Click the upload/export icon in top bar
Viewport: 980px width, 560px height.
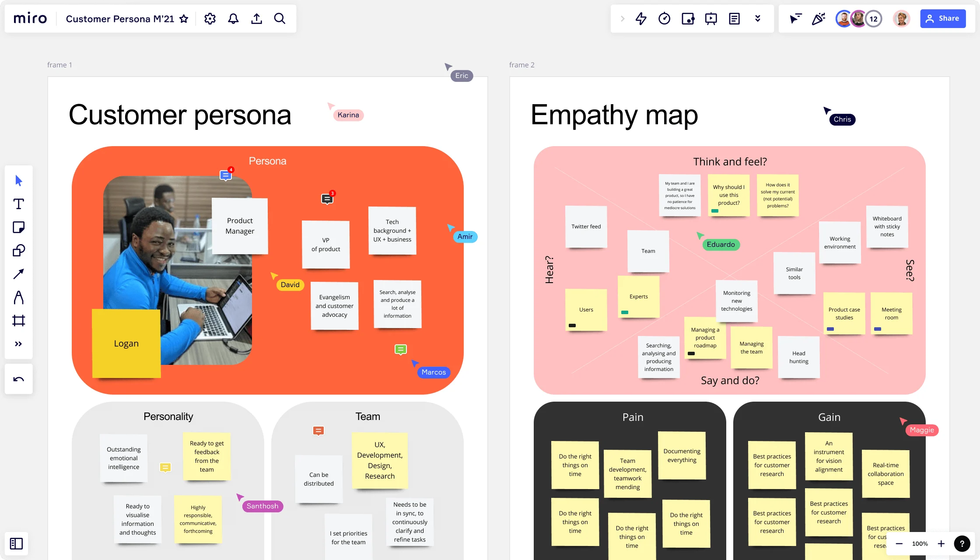click(256, 18)
